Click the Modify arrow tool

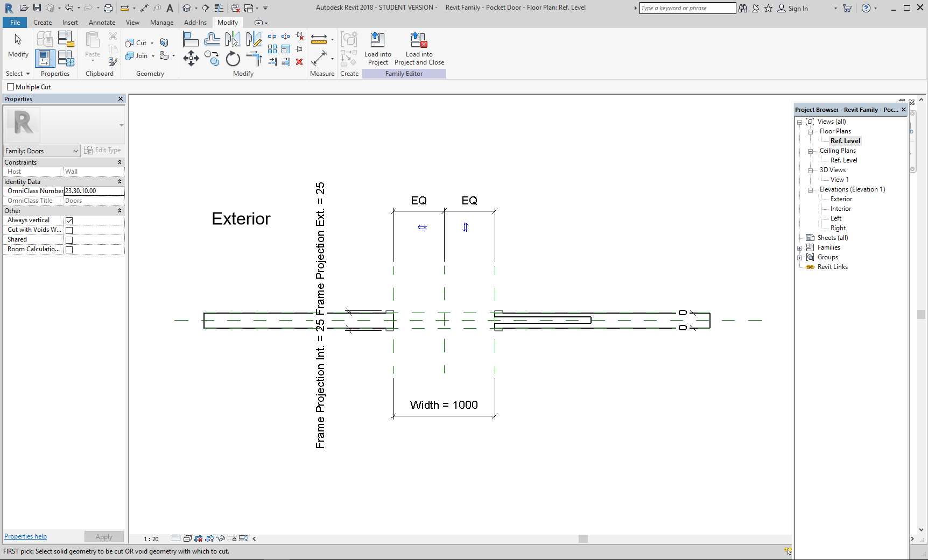pyautogui.click(x=18, y=45)
